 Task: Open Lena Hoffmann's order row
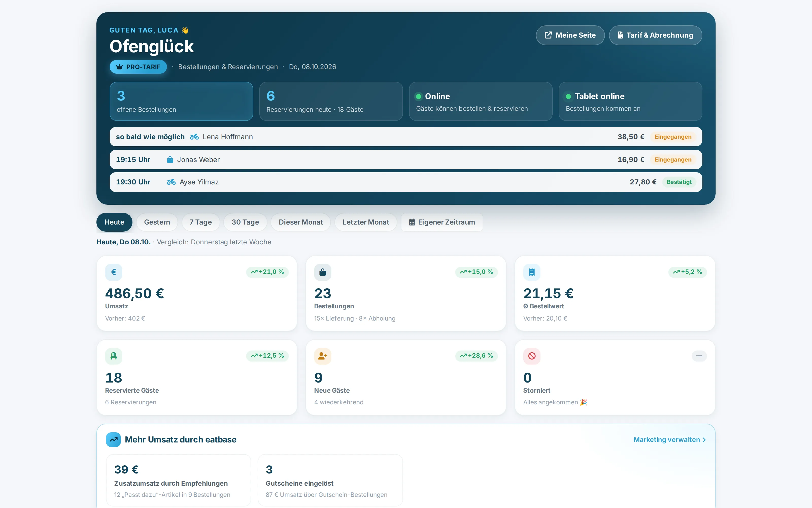coord(406,137)
